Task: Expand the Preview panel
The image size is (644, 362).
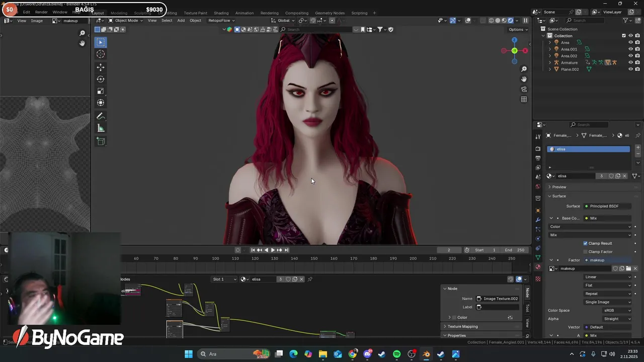Action: coord(559,187)
